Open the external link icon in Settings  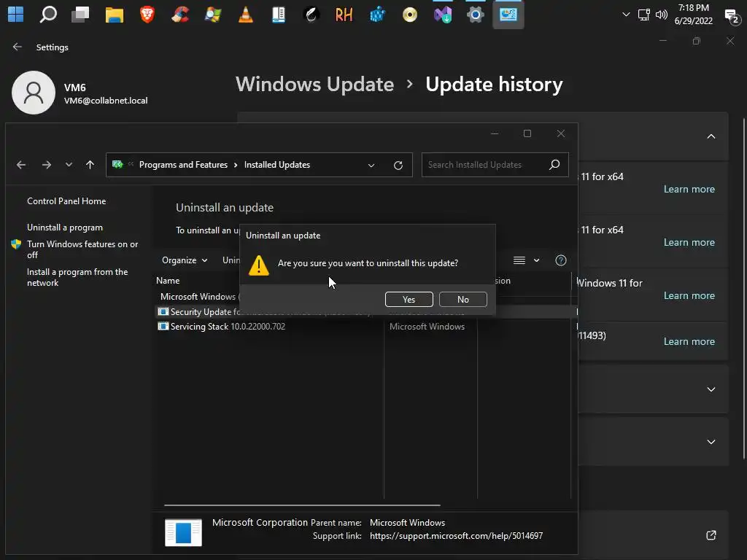(x=711, y=535)
